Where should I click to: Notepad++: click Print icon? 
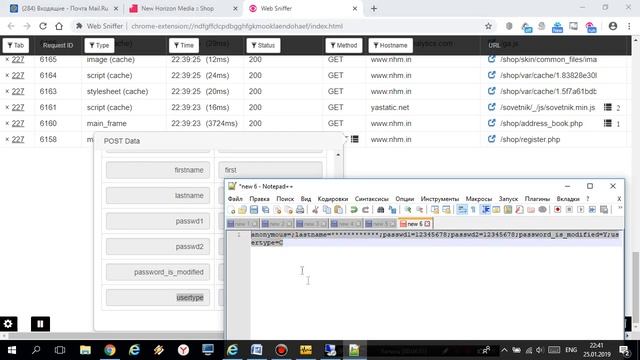click(300, 210)
